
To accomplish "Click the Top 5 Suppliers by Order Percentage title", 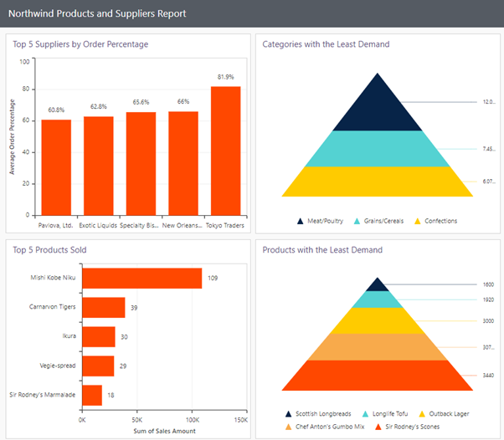I will (80, 44).
